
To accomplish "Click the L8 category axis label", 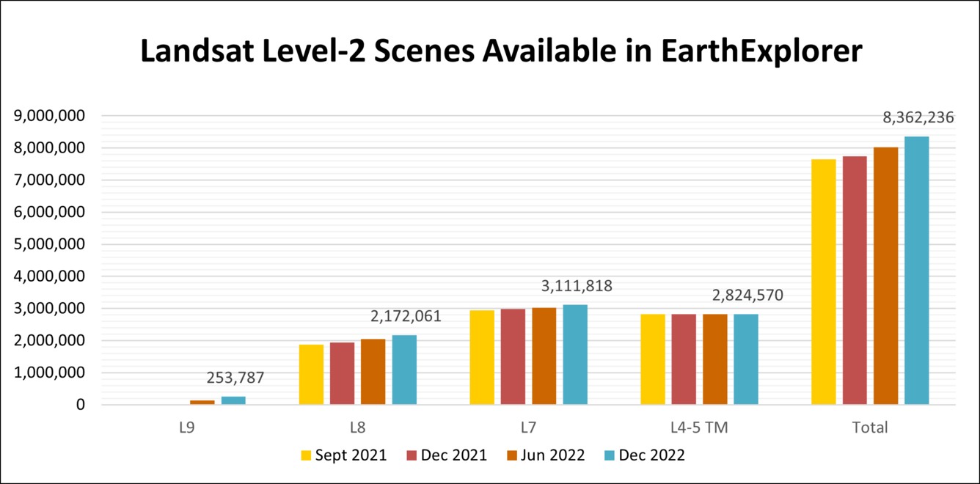I will coord(359,428).
